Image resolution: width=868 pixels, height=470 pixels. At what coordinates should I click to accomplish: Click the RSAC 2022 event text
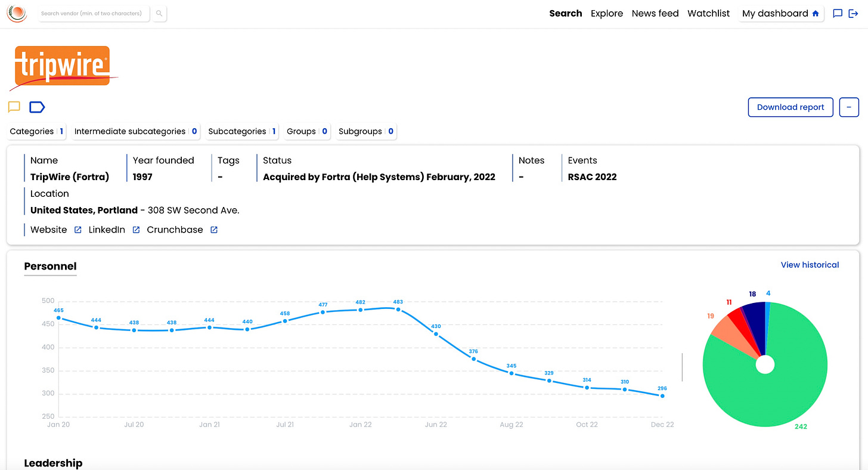[592, 177]
